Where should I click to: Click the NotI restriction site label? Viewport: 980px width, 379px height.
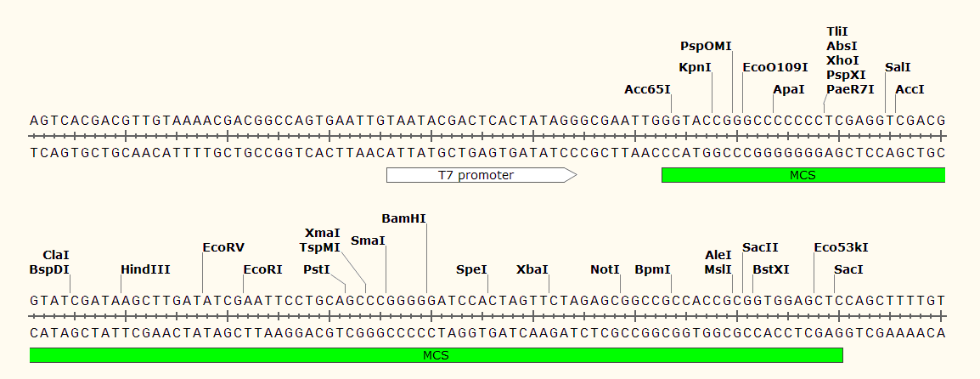[x=605, y=269]
